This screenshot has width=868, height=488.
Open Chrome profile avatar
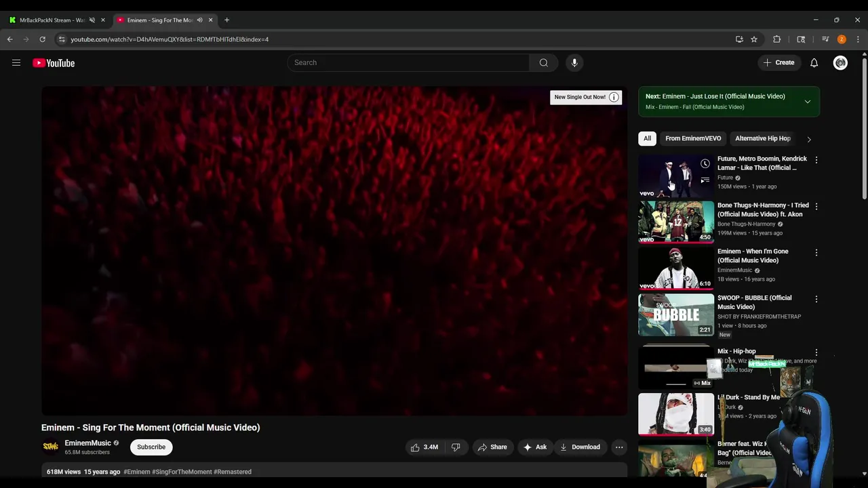pos(842,39)
